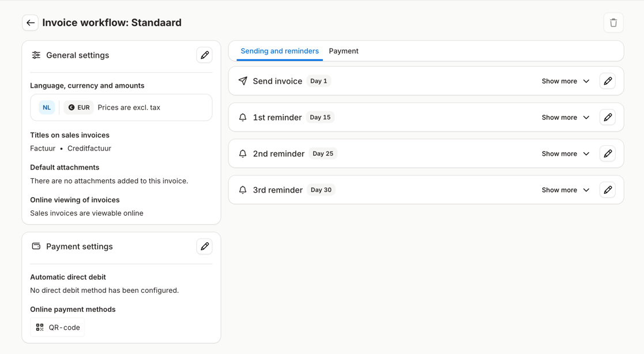Switch to the Payment tab
Image resolution: width=644 pixels, height=354 pixels.
tap(344, 51)
